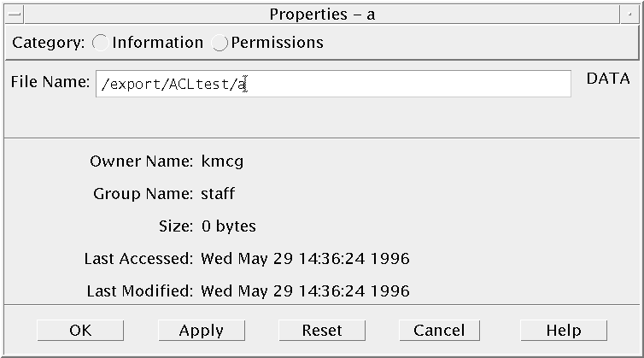Click the Last Modified timestamp
This screenshot has width=644, height=358.
point(305,291)
